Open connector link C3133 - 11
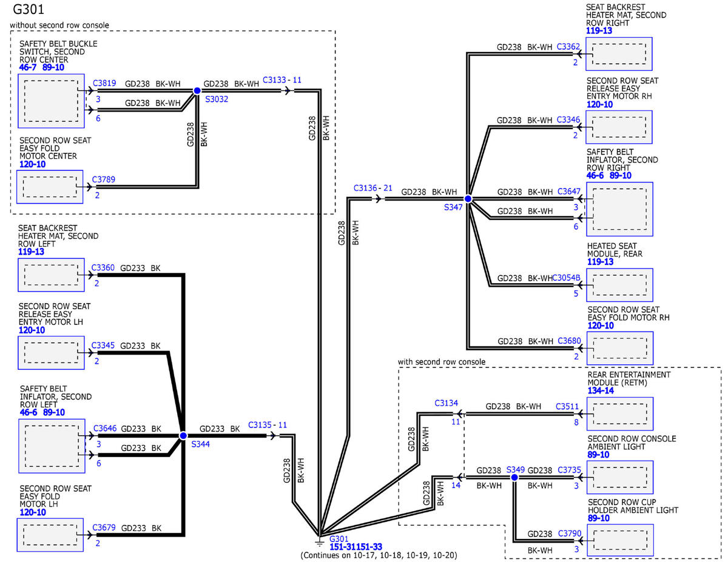This screenshot has height=562, width=728. [x=282, y=80]
